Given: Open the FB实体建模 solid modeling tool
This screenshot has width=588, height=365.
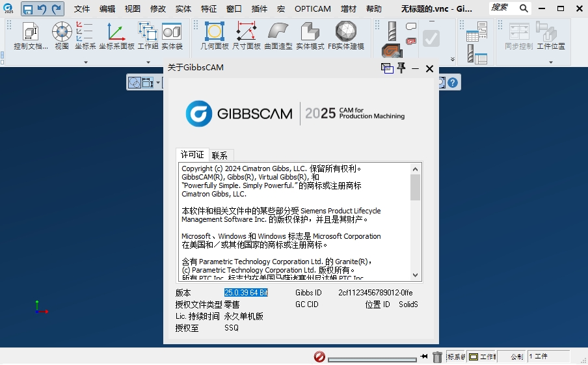Looking at the screenshot, I should [345, 36].
